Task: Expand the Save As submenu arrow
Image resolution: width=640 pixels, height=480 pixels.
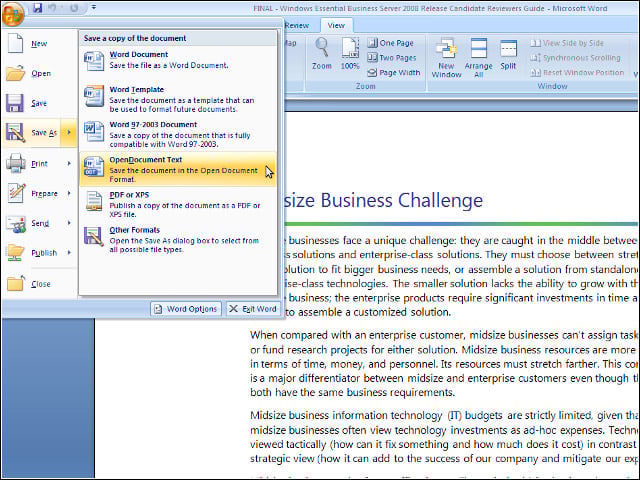Action: click(x=69, y=133)
